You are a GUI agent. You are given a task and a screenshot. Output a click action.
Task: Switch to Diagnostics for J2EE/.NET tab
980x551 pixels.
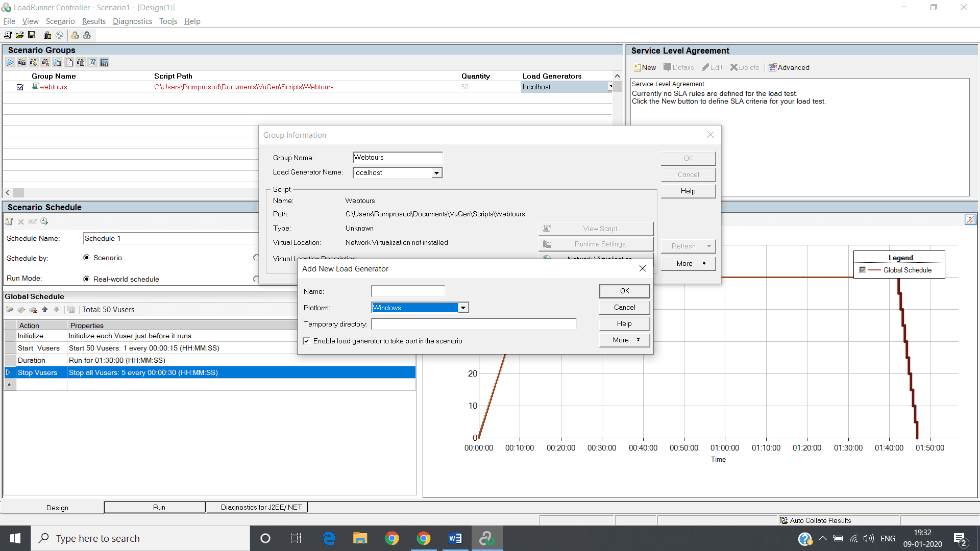click(x=257, y=507)
